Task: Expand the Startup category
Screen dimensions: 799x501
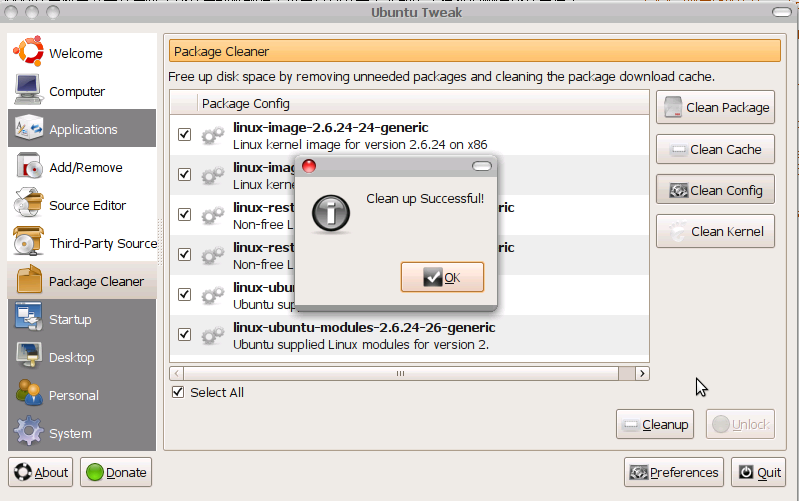Action: click(x=82, y=319)
